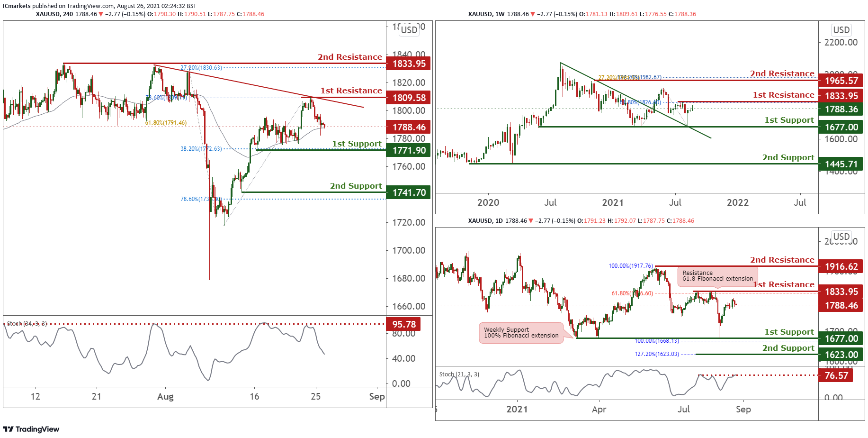Viewport: 868px width, 438px height.
Task: Click the red 76.57 daily stochastic label
Action: coord(836,375)
